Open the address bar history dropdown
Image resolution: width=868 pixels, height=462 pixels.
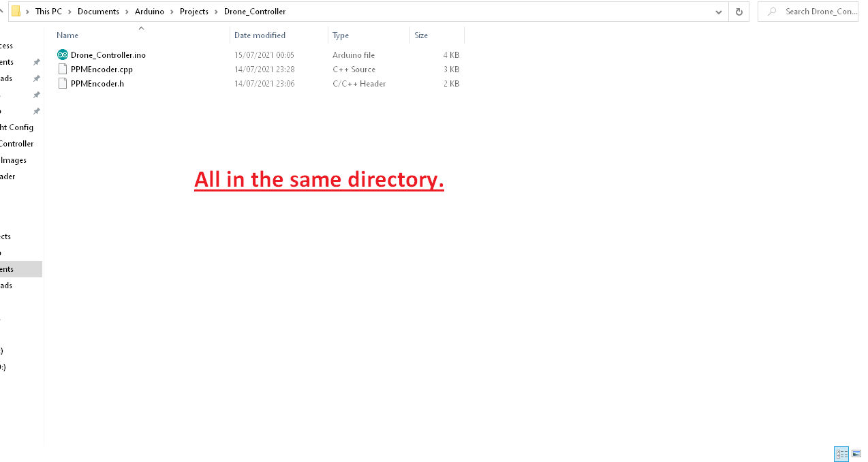coord(718,12)
